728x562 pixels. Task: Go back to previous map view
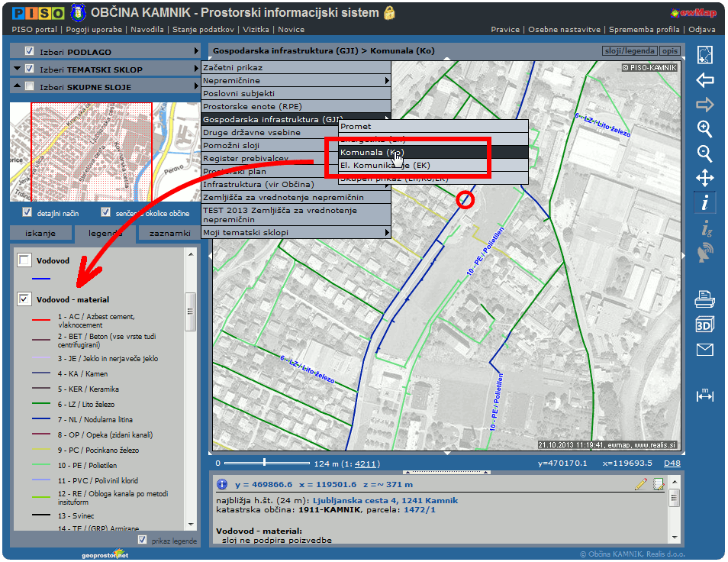[704, 80]
